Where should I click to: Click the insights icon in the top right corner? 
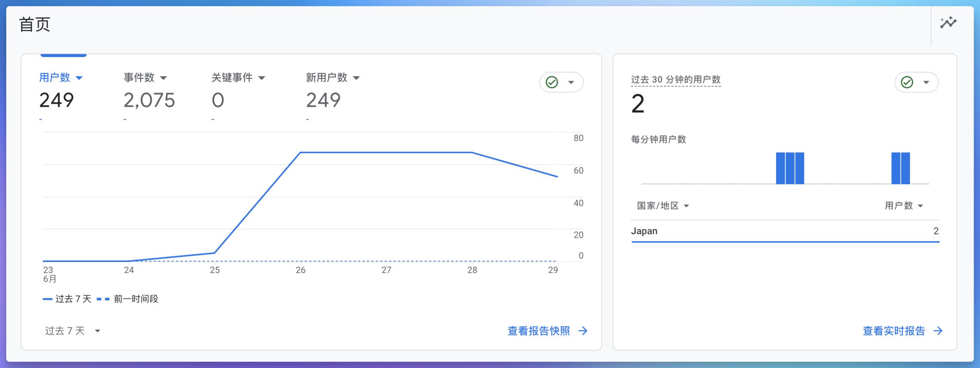pyautogui.click(x=949, y=23)
